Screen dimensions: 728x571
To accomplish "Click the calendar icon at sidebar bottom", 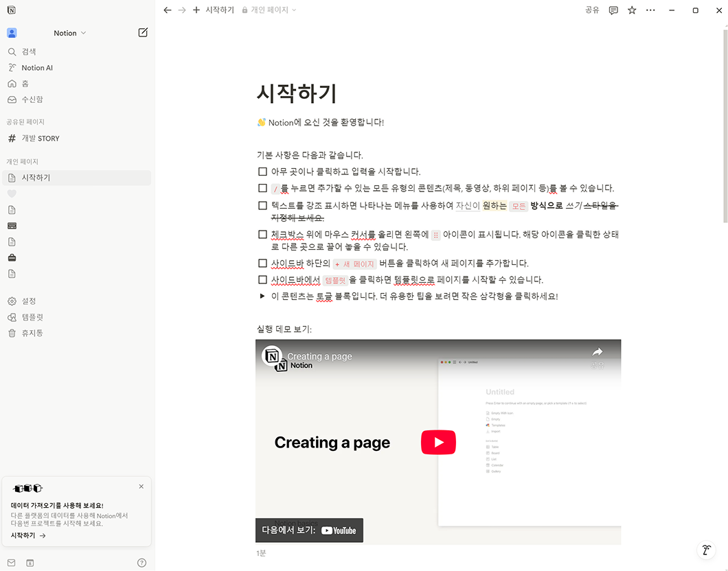I will tap(30, 563).
